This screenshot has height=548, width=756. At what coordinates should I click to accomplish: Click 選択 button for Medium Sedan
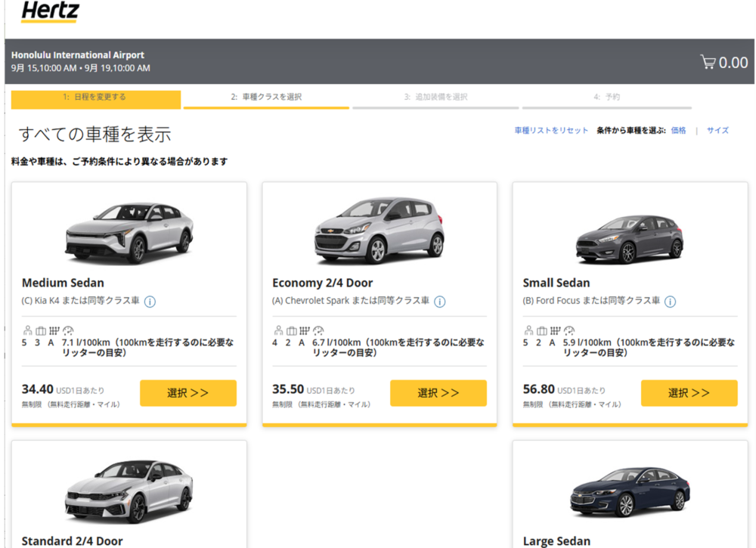(x=187, y=393)
